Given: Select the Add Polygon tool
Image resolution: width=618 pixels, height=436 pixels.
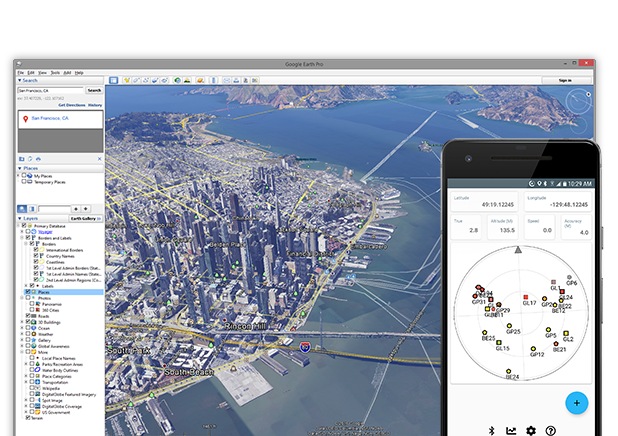Looking at the screenshot, I should (x=136, y=80).
